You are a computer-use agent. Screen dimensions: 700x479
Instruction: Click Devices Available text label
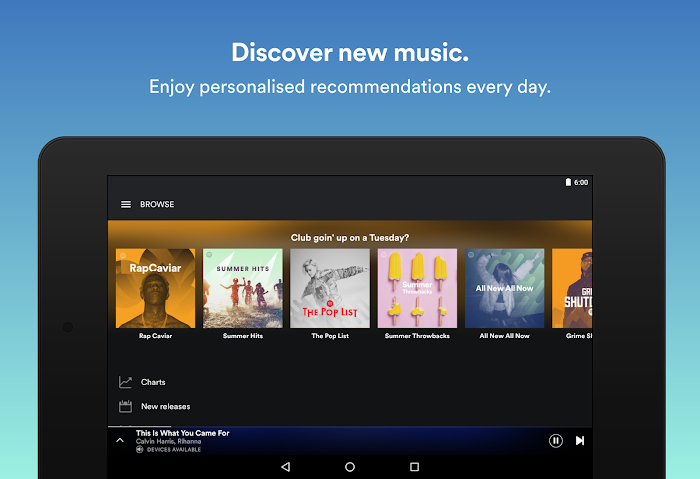[x=174, y=450]
